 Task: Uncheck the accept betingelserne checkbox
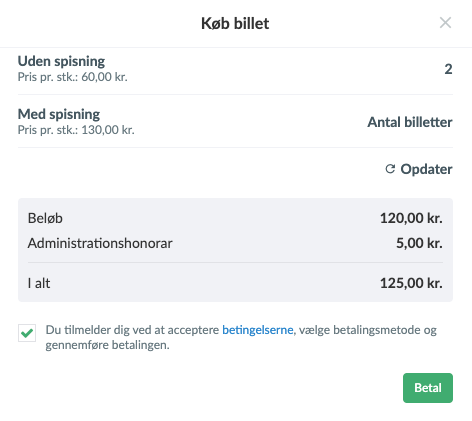point(27,333)
